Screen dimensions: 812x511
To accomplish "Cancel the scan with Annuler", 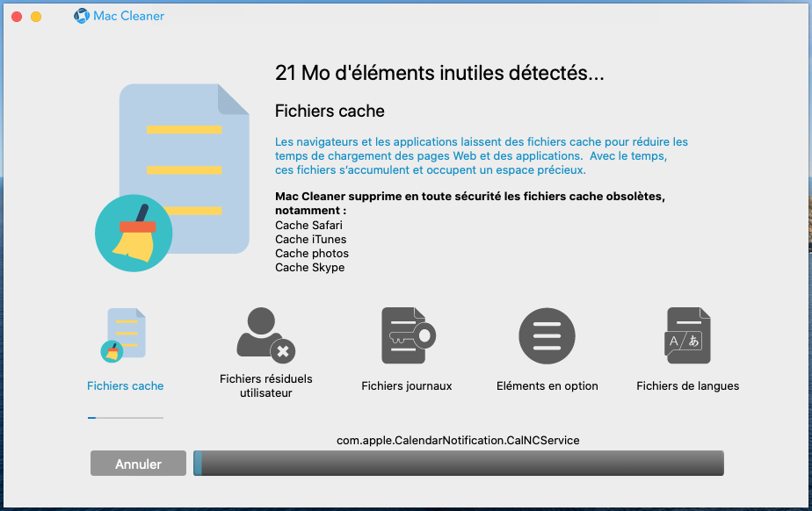I will tap(138, 464).
